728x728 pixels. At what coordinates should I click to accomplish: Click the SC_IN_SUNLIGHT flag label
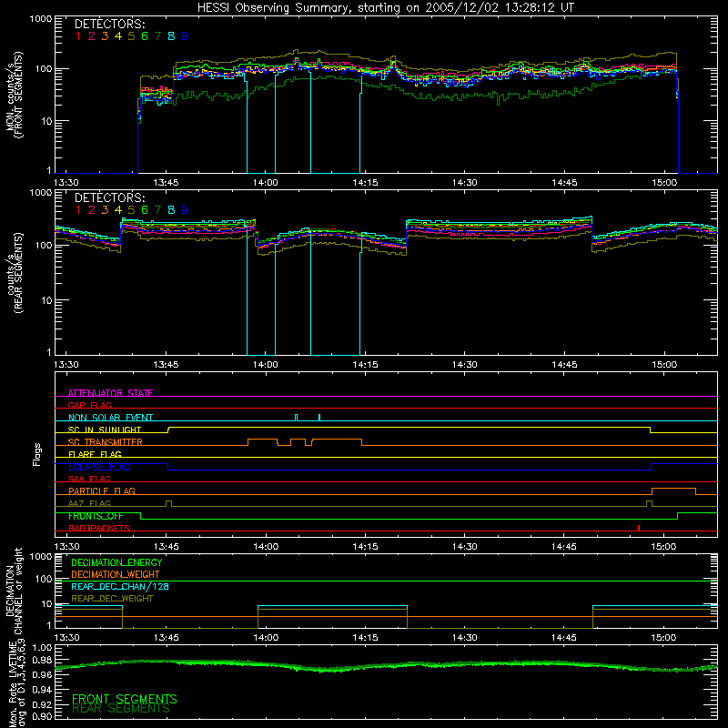click(x=105, y=430)
